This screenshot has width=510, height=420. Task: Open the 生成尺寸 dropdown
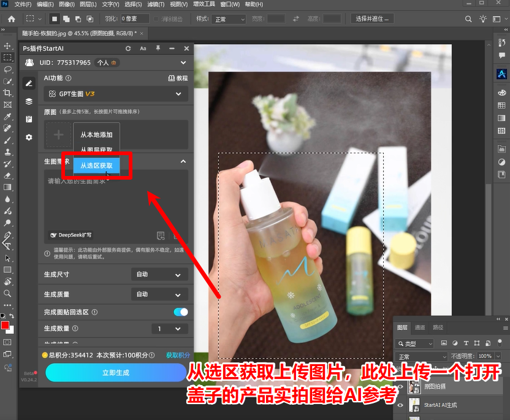click(159, 274)
